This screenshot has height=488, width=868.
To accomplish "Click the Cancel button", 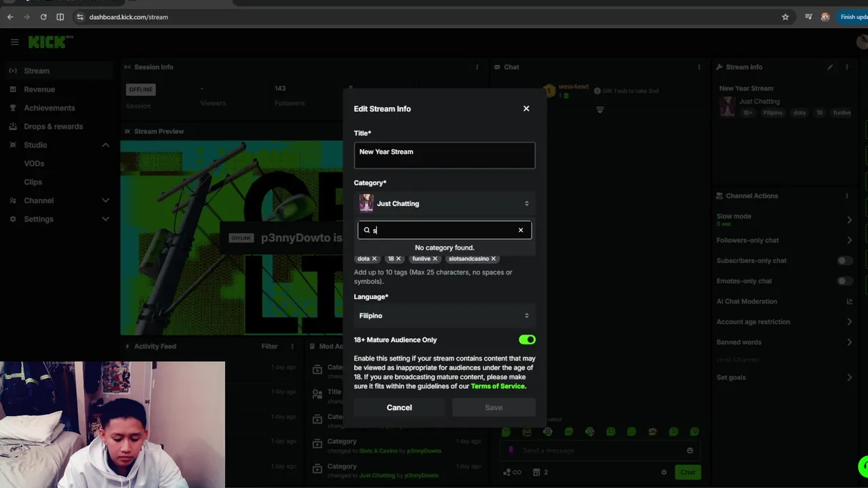I will (399, 407).
